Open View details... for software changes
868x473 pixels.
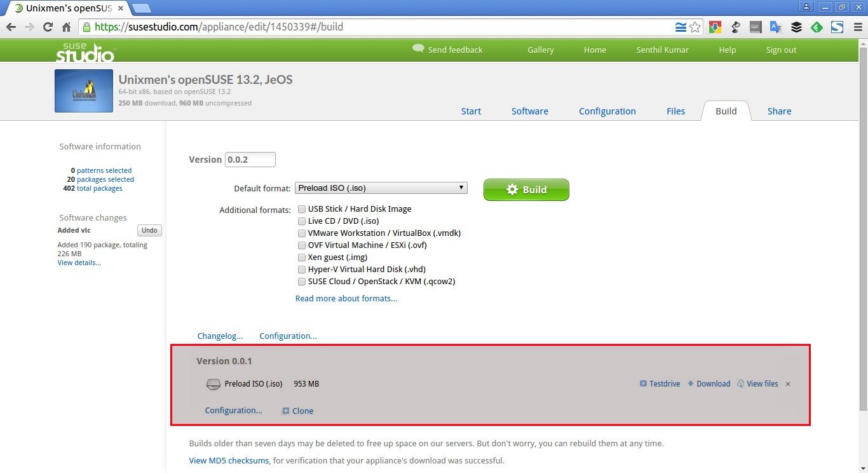(x=79, y=263)
